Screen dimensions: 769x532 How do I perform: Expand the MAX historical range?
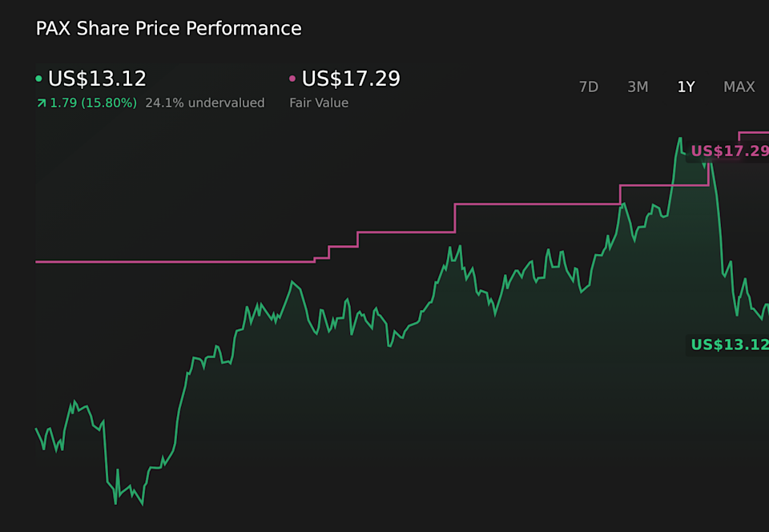click(739, 87)
